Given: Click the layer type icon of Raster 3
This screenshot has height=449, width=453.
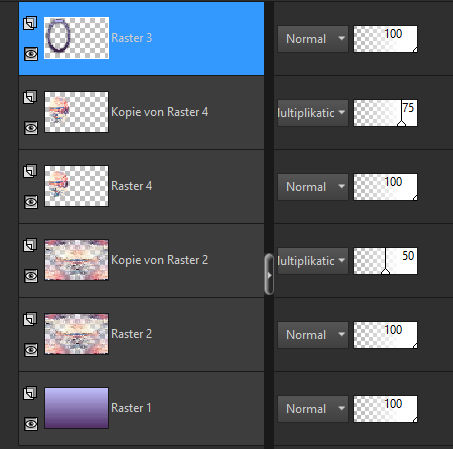Looking at the screenshot, I should point(30,23).
